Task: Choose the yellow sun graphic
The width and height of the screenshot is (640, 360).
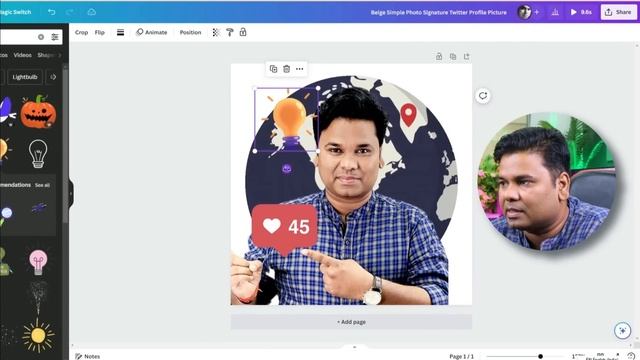Action: pos(38,336)
